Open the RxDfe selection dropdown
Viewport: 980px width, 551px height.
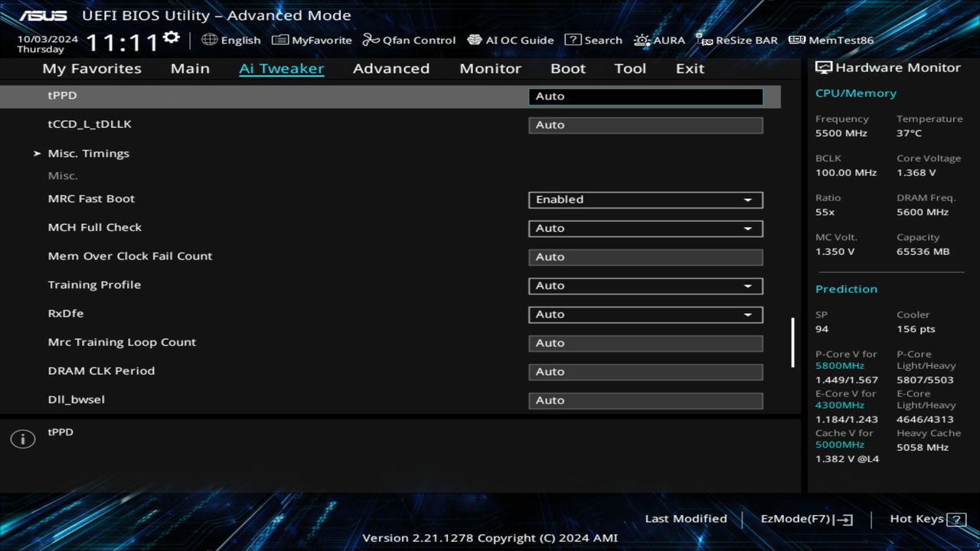point(645,314)
